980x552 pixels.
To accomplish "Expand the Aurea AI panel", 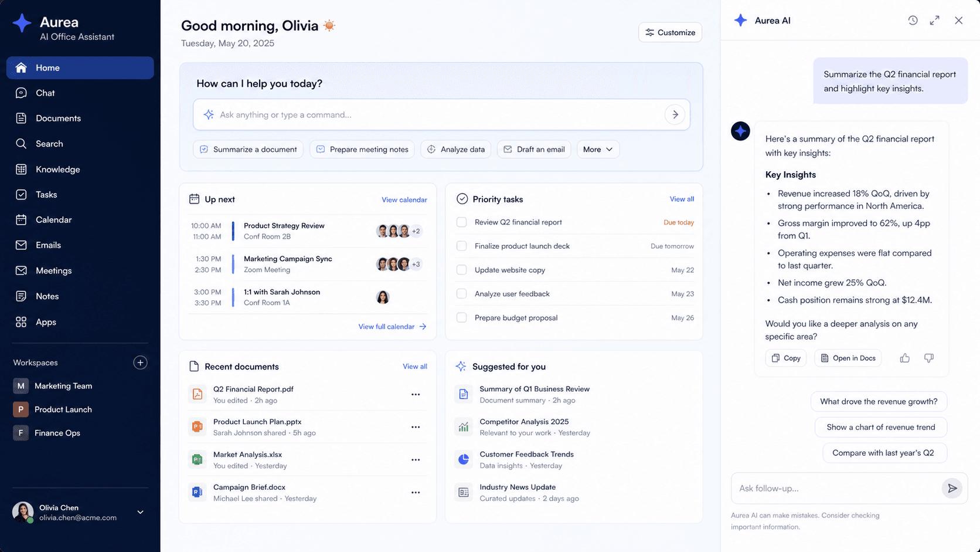I will (x=935, y=21).
